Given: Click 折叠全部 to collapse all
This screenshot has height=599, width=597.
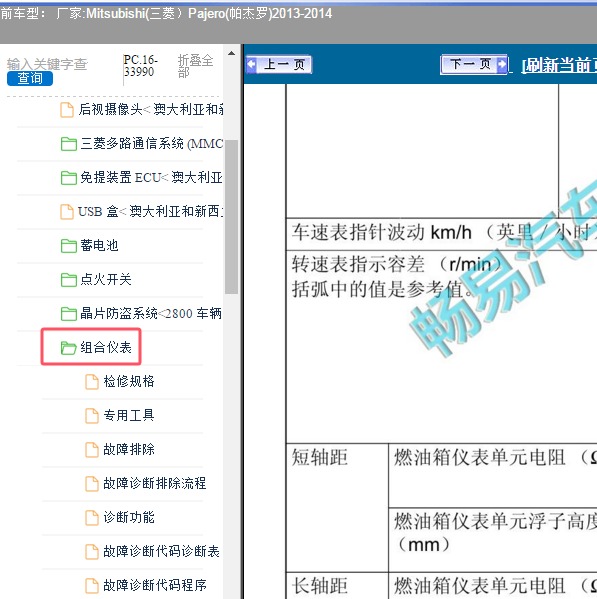Looking at the screenshot, I should pos(195,66).
